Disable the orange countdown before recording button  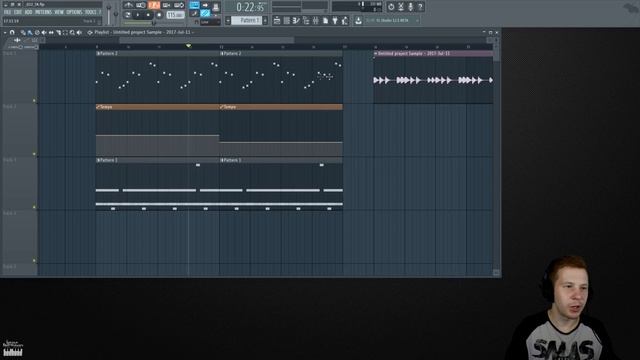coord(154,5)
